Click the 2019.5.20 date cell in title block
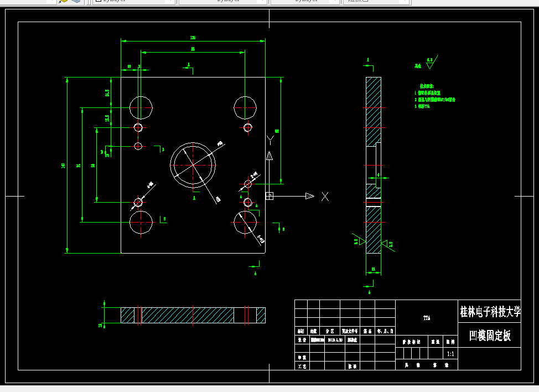539x392 pixels. [335, 340]
